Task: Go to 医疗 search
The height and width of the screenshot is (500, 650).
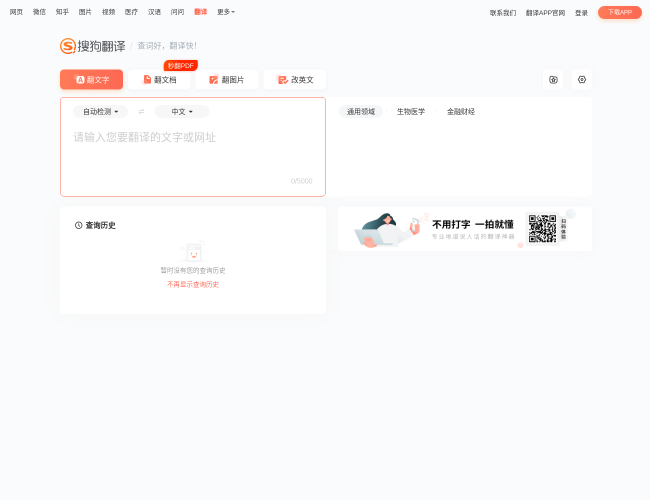Action: [131, 12]
